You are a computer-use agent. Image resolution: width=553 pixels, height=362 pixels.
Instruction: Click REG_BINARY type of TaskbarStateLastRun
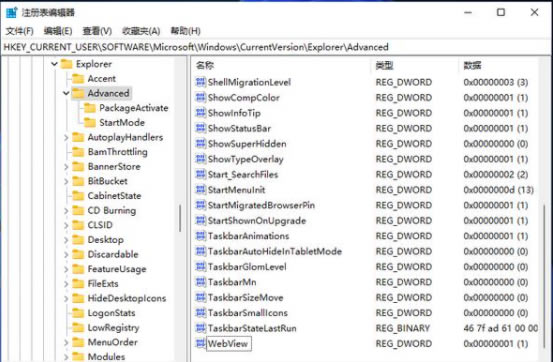(x=402, y=328)
